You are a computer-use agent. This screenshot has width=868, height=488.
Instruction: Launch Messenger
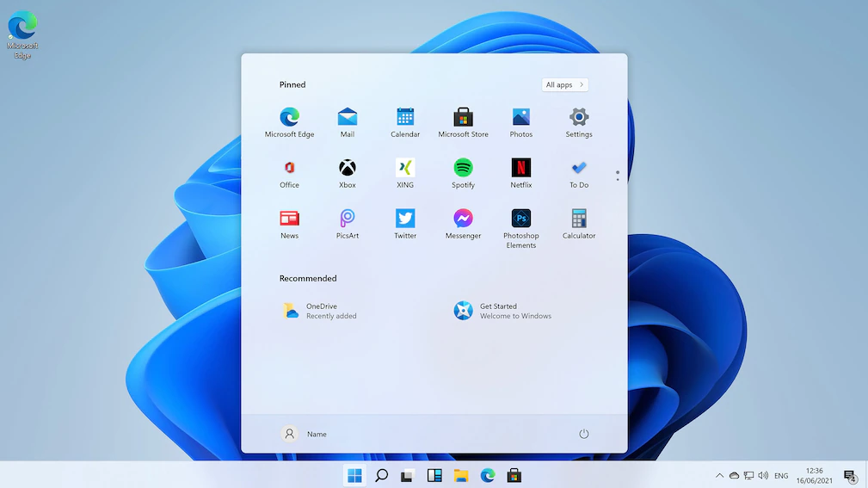tap(463, 224)
